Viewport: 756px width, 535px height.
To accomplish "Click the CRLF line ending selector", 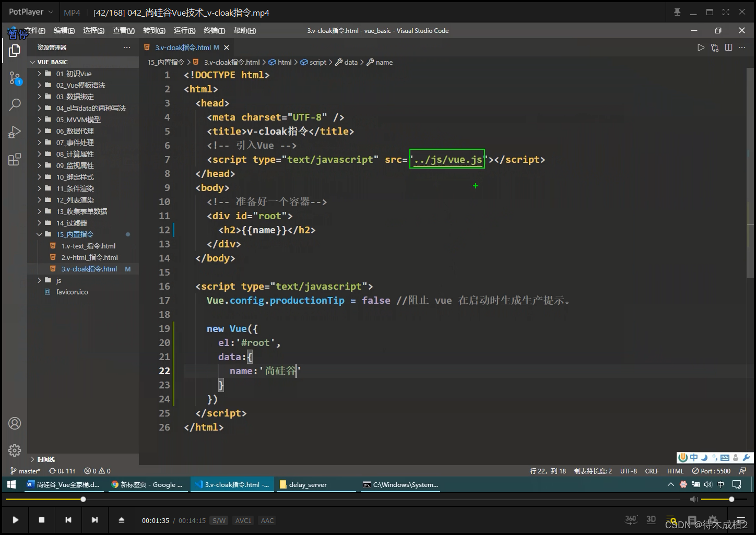I will (x=652, y=471).
